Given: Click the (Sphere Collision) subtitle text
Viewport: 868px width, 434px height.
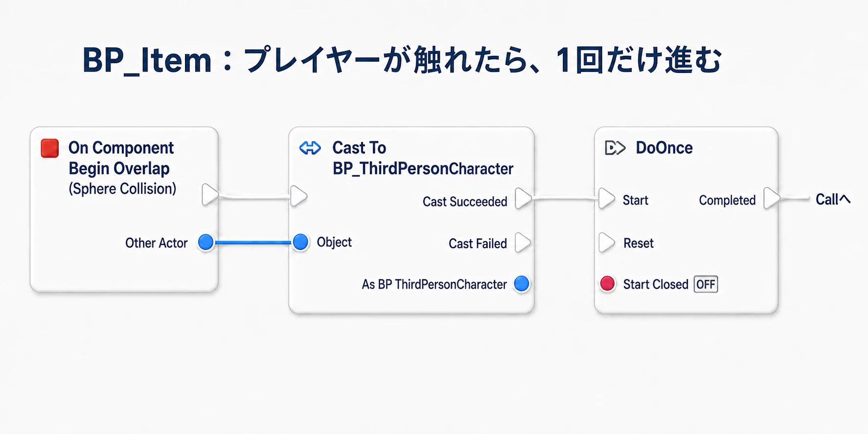Looking at the screenshot, I should (x=122, y=189).
